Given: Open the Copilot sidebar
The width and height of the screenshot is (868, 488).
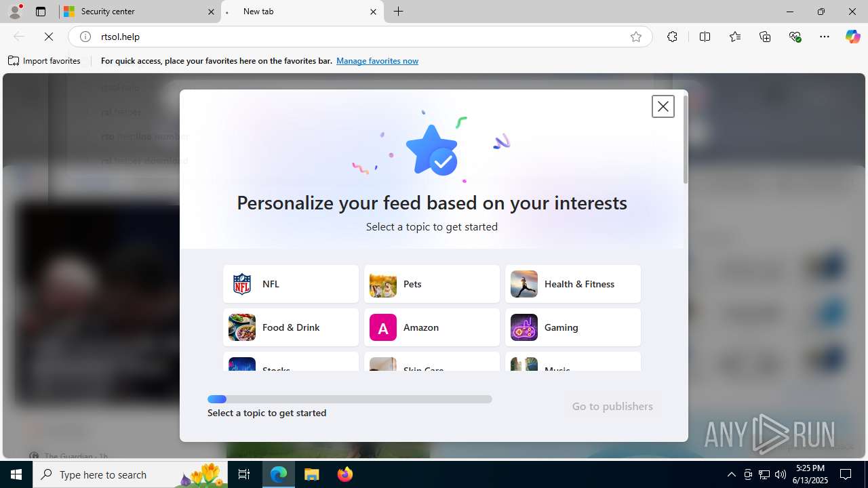Looking at the screenshot, I should pyautogui.click(x=852, y=37).
